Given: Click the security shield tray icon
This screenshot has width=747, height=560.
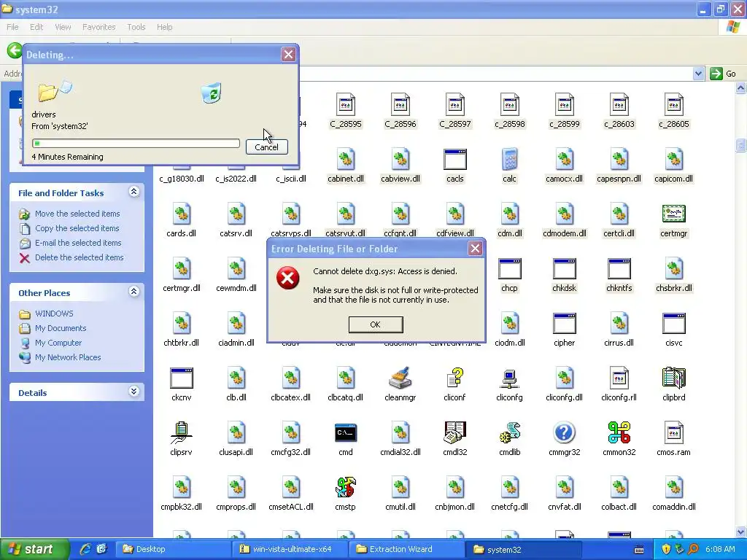Looking at the screenshot, I should tap(666, 549).
